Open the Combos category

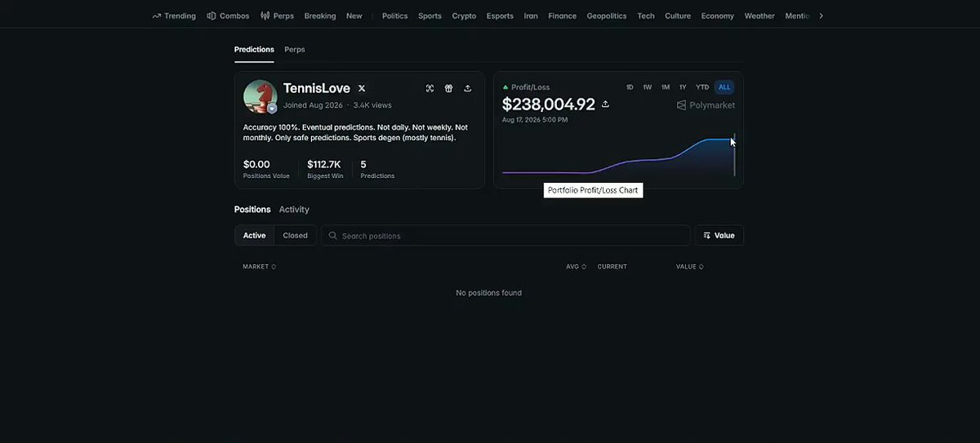(x=228, y=16)
